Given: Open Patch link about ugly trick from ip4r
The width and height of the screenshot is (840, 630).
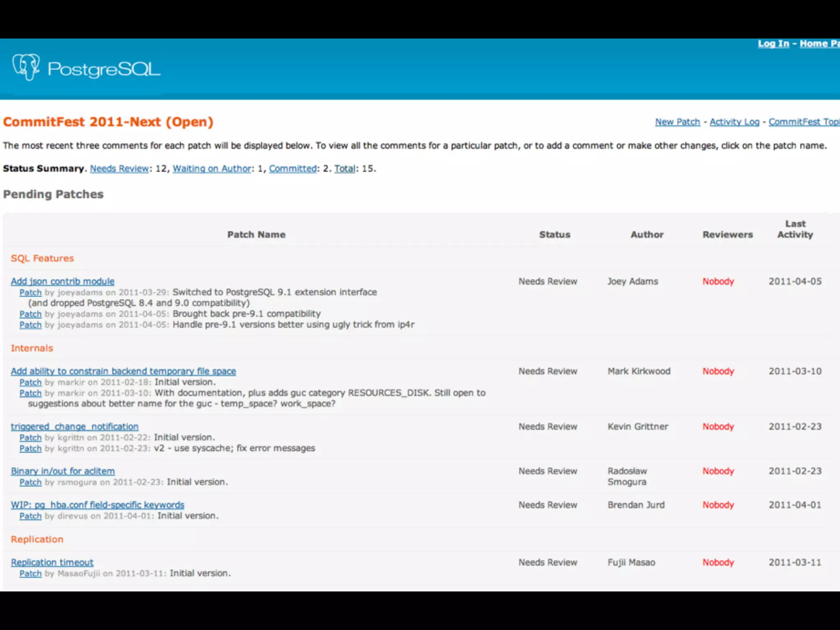Looking at the screenshot, I should click(30, 325).
